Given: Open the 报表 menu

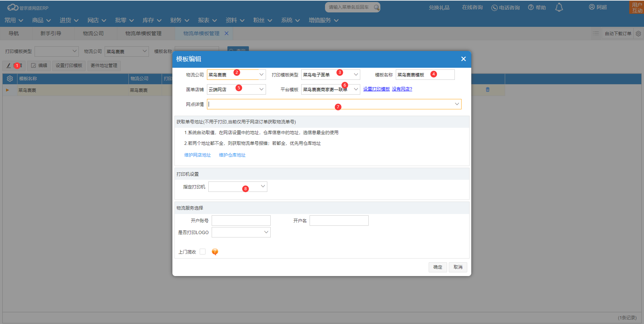Looking at the screenshot, I should point(208,20).
